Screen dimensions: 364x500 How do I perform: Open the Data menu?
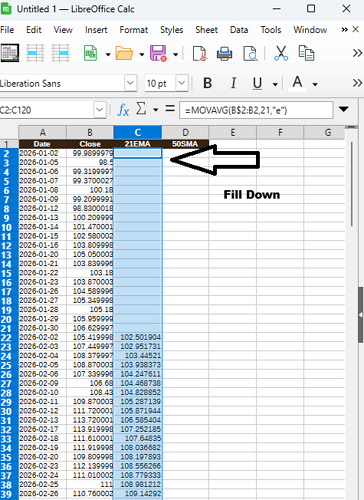coord(239,30)
